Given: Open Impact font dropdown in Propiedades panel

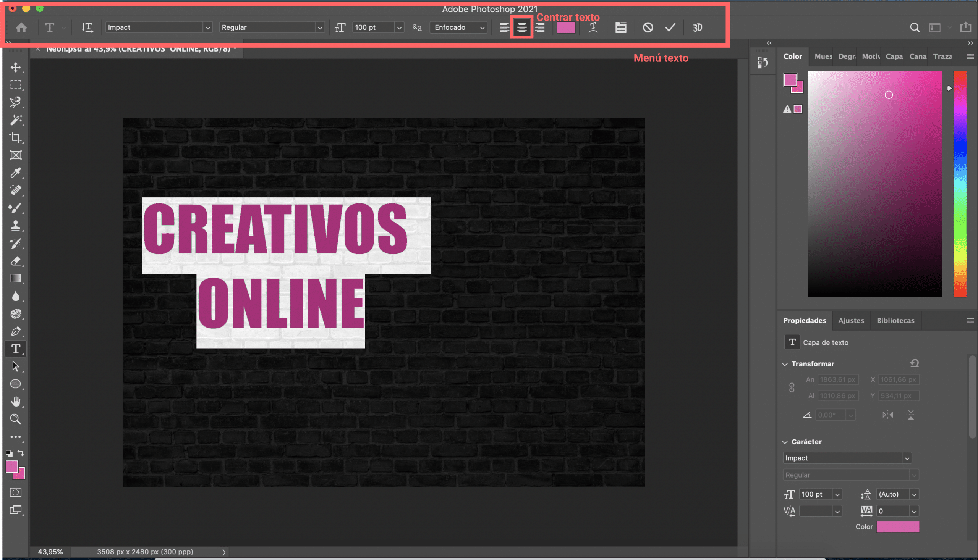Looking at the screenshot, I should [907, 458].
